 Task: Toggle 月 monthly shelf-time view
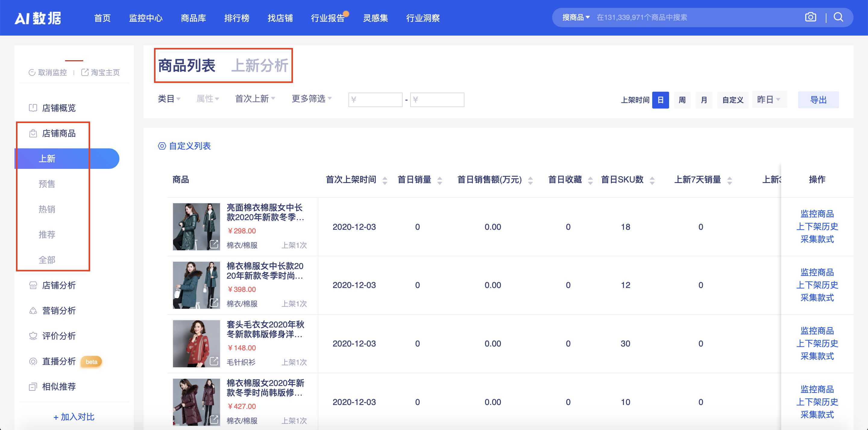[704, 100]
